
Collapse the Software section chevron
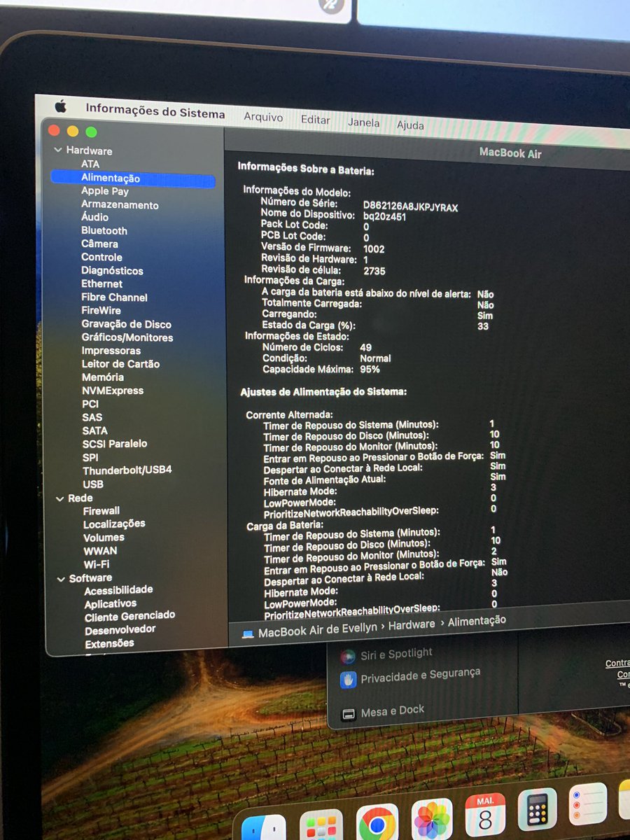[x=62, y=578]
